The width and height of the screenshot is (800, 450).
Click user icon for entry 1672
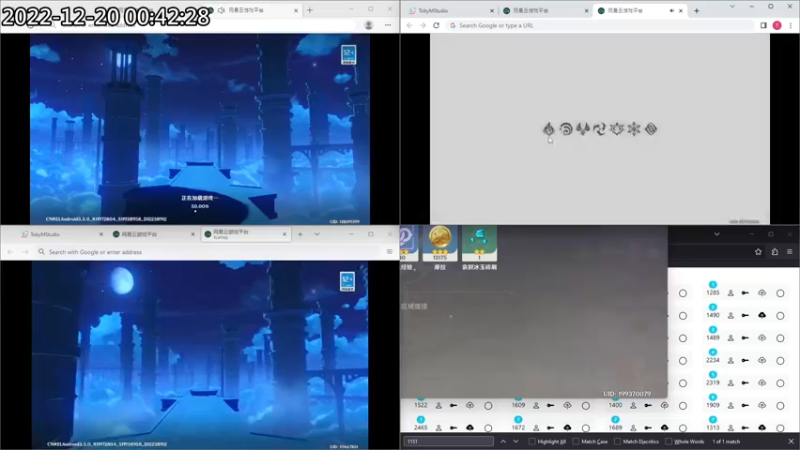536,428
